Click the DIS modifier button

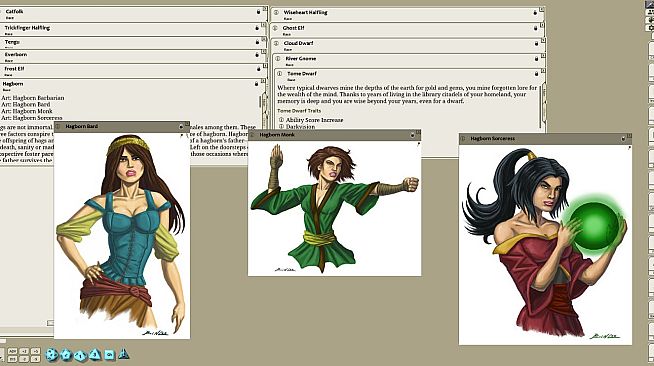tap(13, 359)
